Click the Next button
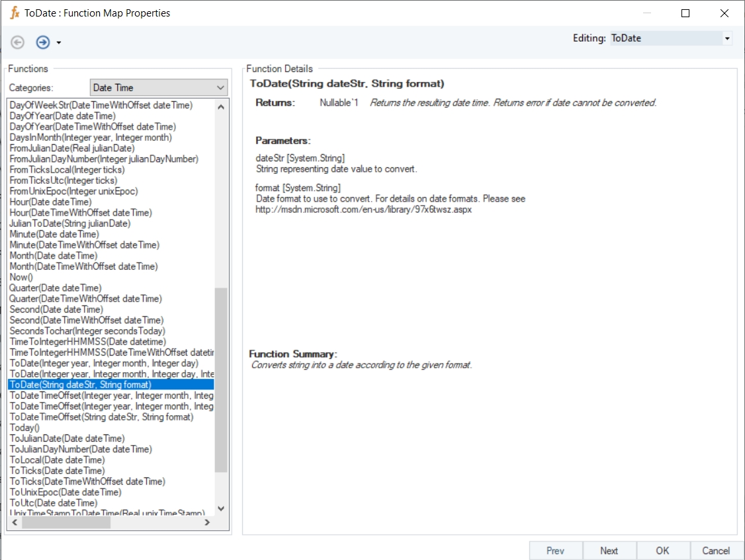Viewport: 745px width, 560px height. [609, 550]
